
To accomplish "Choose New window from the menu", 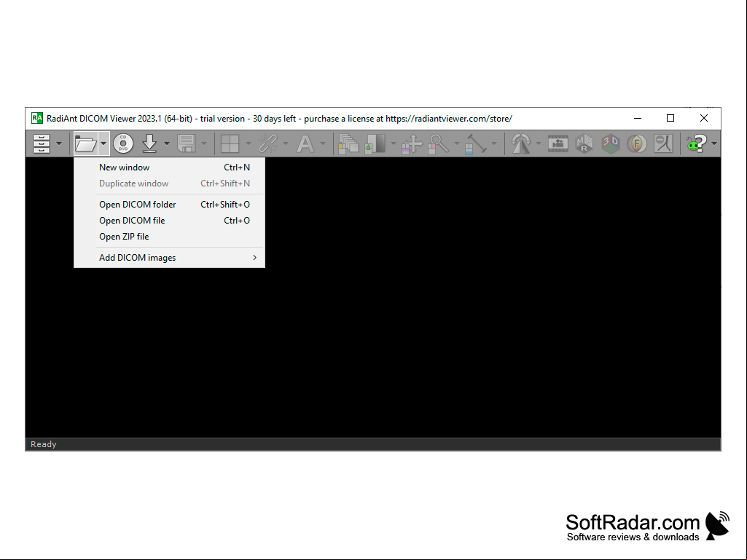I will [169, 167].
